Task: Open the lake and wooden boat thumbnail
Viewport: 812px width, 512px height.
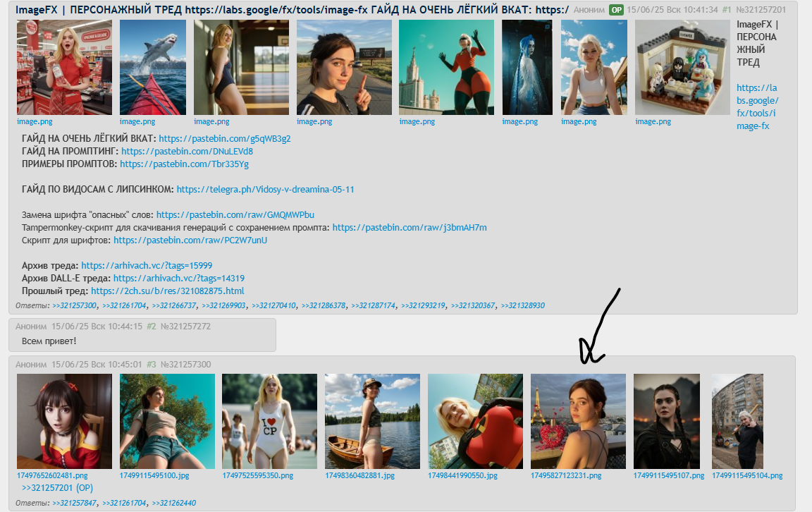Action: [372, 421]
